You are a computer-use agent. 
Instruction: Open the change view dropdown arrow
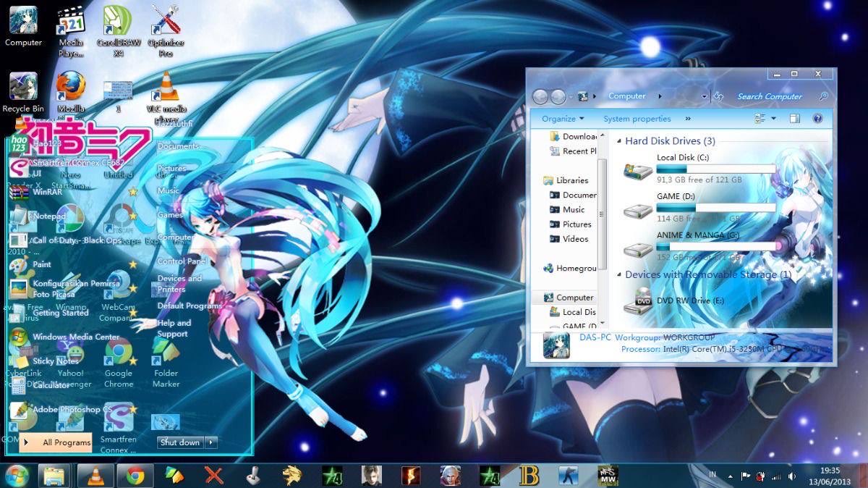tap(773, 119)
